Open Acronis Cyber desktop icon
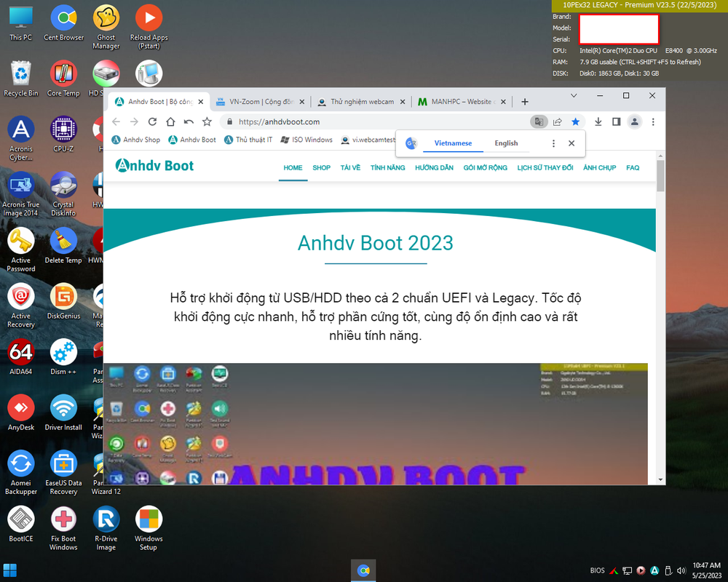Viewport: 728px width, 582px height. point(21,138)
